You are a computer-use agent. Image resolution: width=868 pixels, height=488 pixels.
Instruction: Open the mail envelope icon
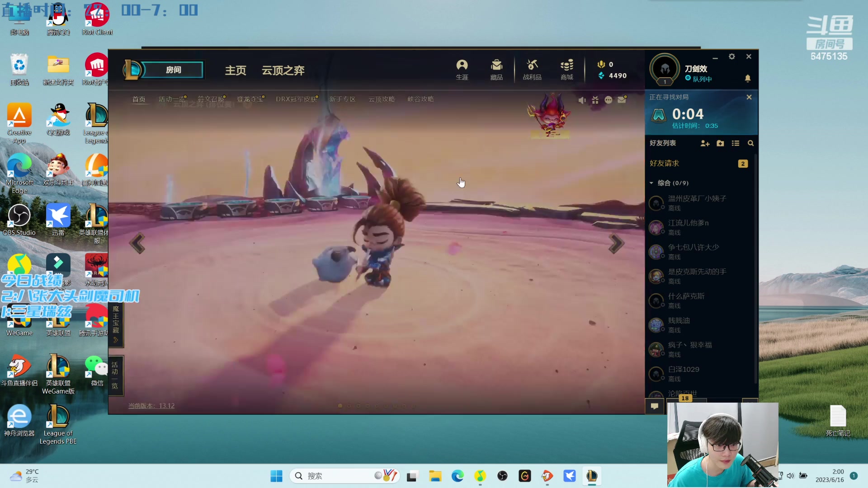click(622, 100)
